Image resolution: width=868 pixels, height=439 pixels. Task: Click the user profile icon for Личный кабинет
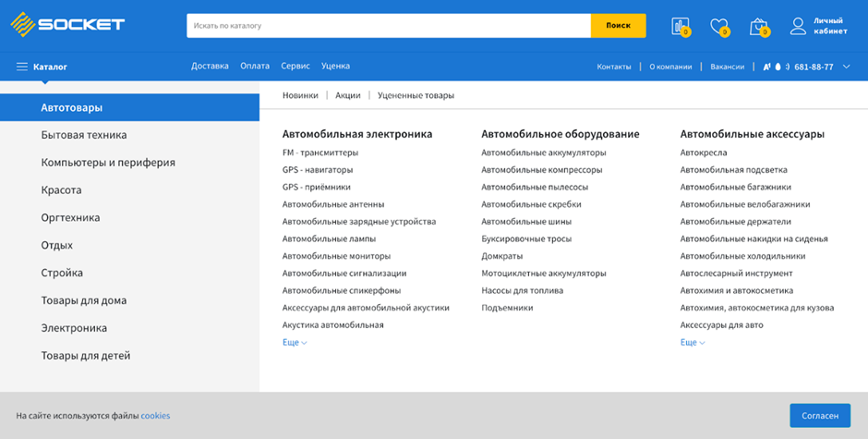(x=798, y=26)
